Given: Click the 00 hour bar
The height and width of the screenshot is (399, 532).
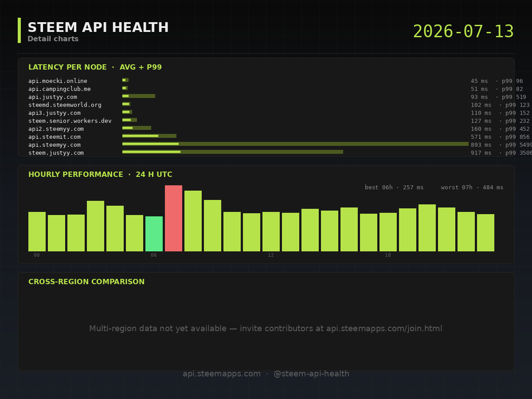Looking at the screenshot, I should point(37,231).
